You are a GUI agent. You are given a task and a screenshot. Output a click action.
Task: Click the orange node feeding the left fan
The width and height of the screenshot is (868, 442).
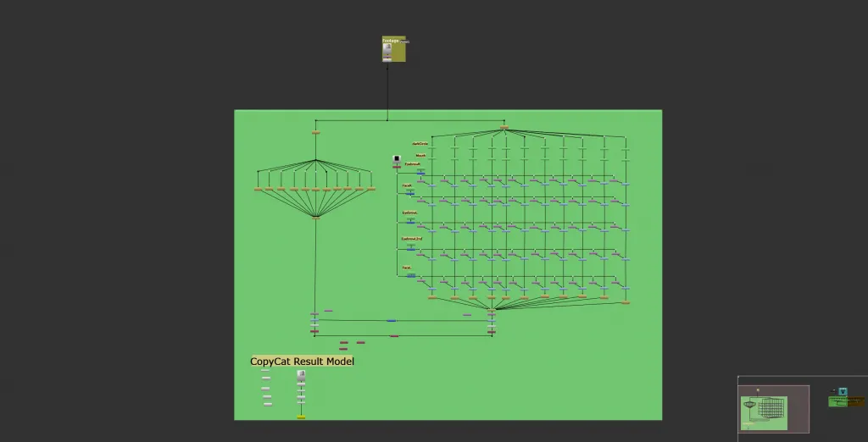point(316,133)
